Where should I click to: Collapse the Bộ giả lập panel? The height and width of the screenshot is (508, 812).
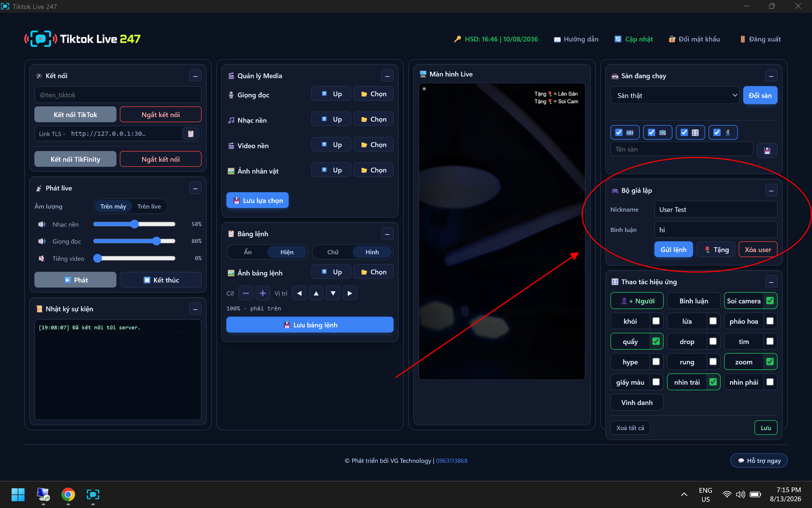coord(771,190)
